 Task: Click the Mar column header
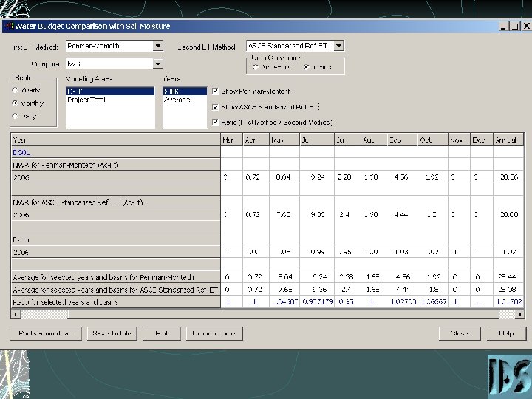(232, 140)
